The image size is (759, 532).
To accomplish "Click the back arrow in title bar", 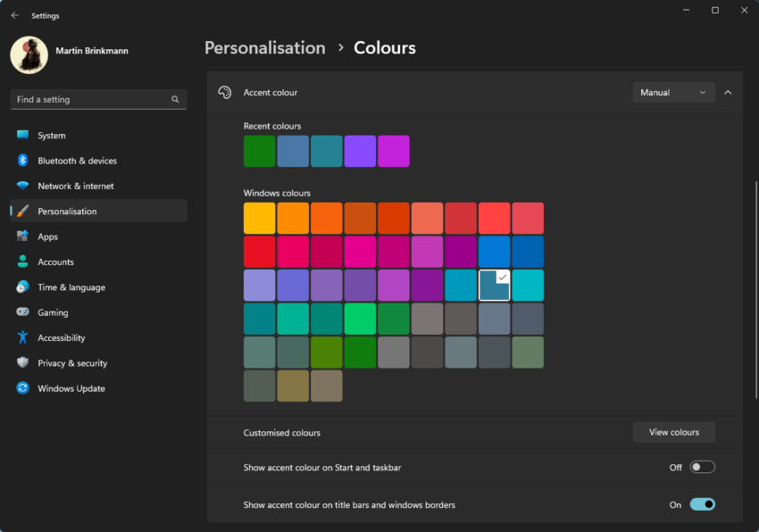I will [14, 15].
